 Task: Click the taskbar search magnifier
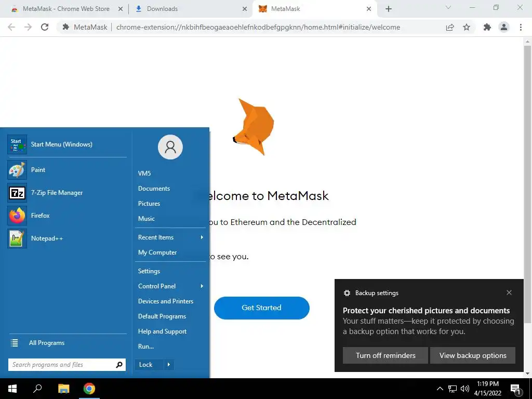click(37, 389)
